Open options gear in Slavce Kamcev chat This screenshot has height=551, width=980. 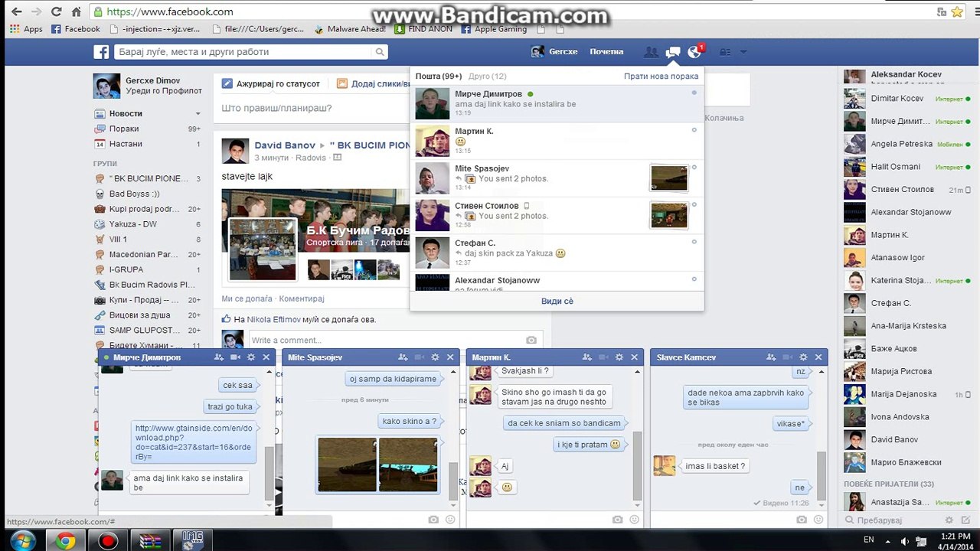[803, 357]
